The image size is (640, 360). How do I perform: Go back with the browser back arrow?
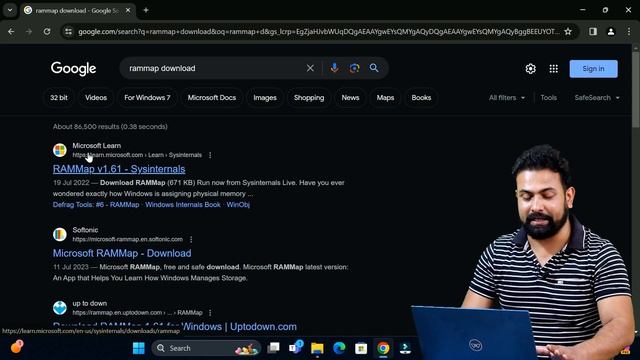[x=11, y=31]
